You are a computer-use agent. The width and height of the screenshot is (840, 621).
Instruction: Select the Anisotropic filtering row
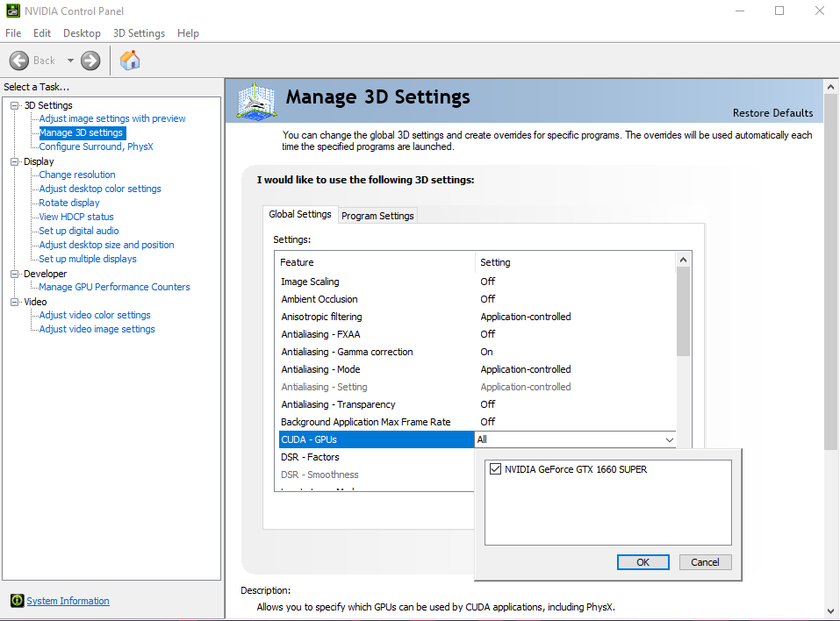(477, 317)
